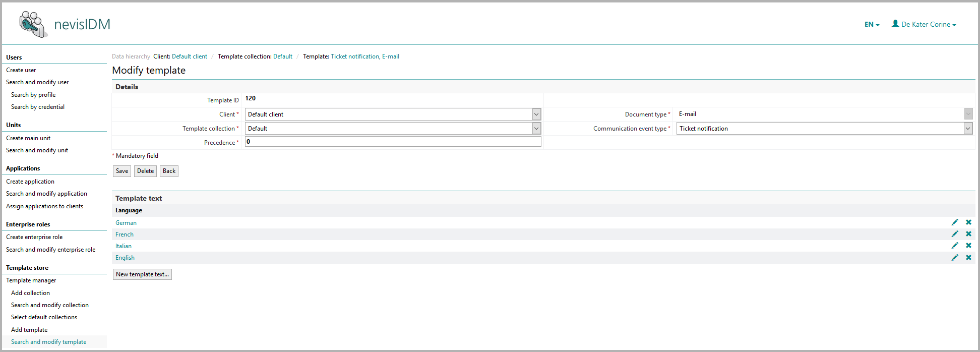980x352 pixels.
Task: Edit the English template text
Action: click(954, 258)
